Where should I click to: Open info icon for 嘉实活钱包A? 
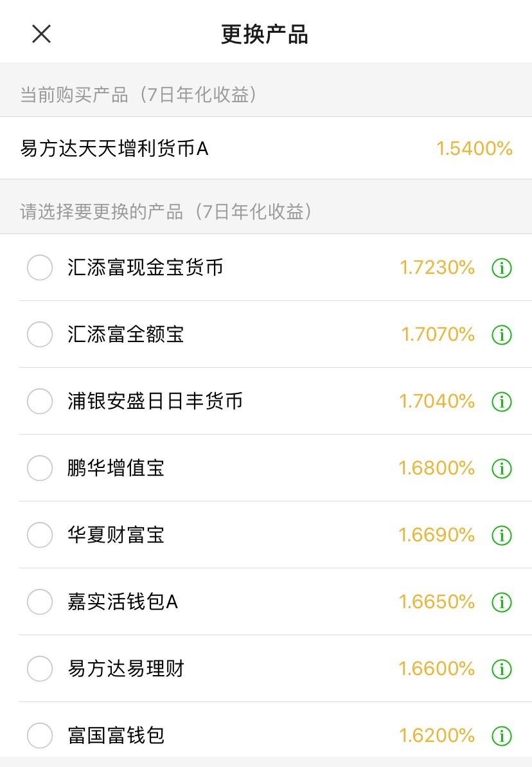pyautogui.click(x=501, y=602)
